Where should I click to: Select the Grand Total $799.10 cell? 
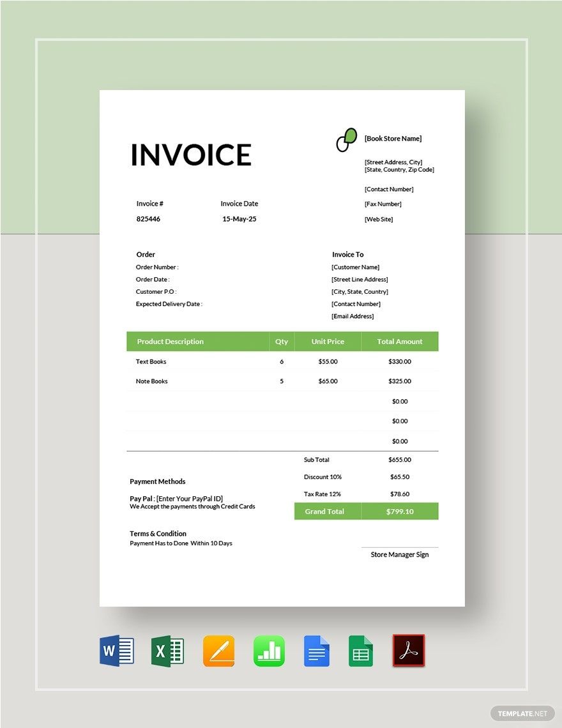point(400,511)
